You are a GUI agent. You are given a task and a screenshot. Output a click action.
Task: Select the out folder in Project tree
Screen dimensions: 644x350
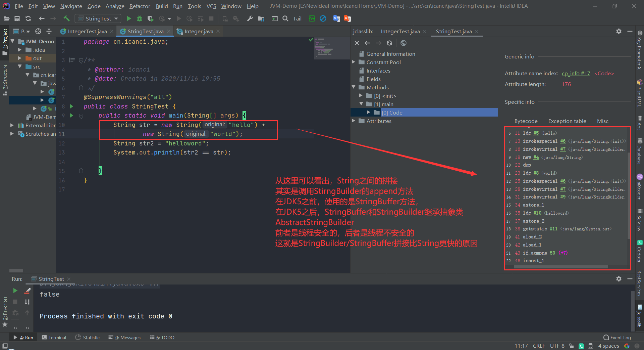(37, 58)
